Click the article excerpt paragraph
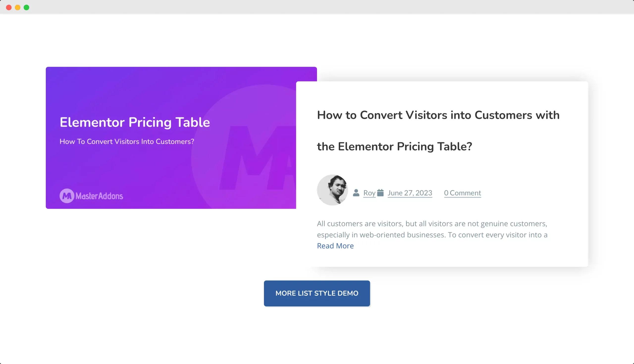This screenshot has width=634, height=364. point(432,229)
